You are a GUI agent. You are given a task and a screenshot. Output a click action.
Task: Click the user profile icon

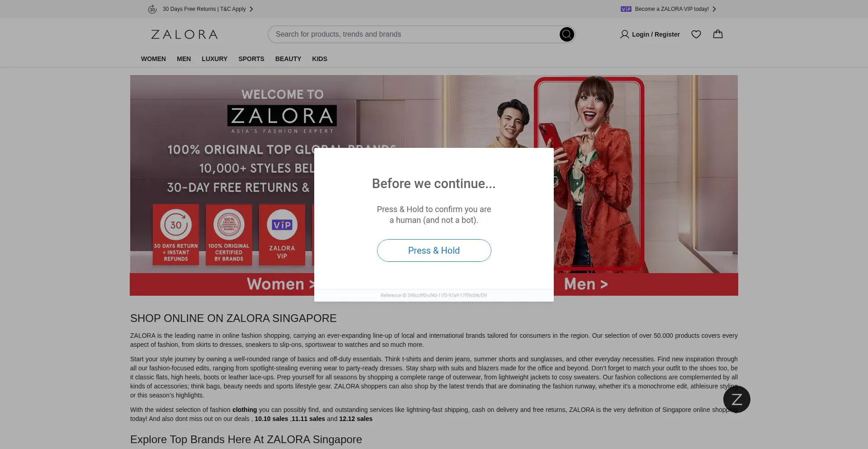click(624, 34)
